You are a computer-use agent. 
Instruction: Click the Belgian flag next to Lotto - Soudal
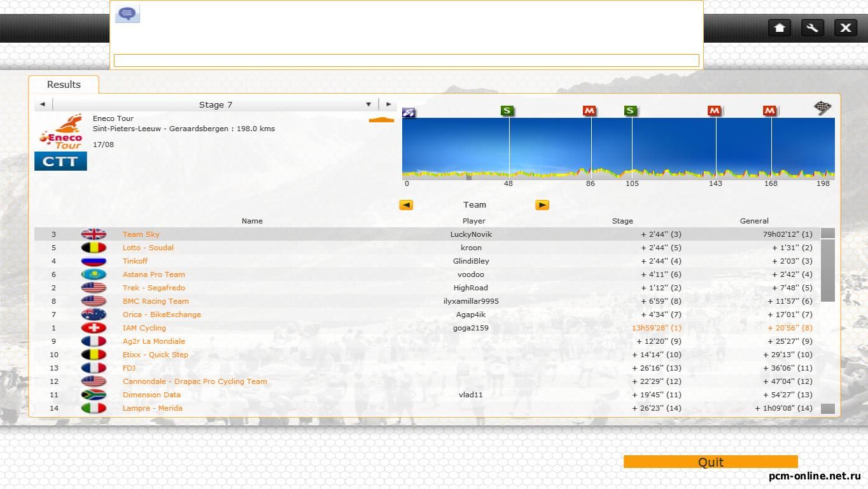(x=94, y=248)
